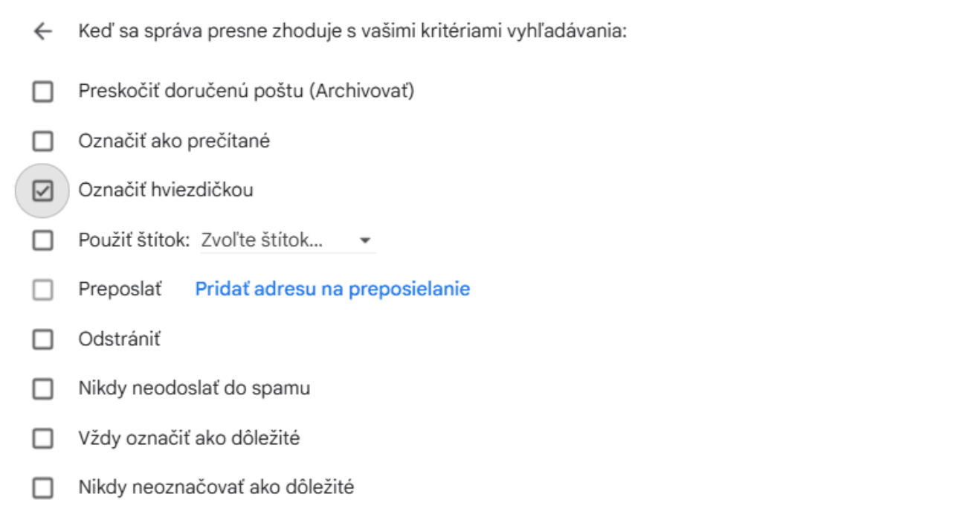The image size is (980, 509).
Task: Click the greyed-out 'Preposlať' checkbox
Action: [43, 290]
